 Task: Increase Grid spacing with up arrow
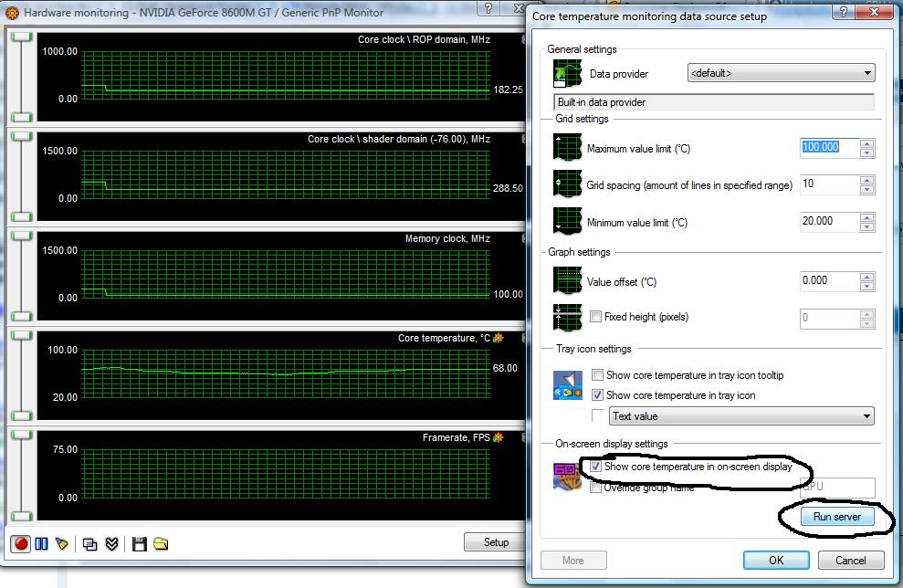(866, 180)
